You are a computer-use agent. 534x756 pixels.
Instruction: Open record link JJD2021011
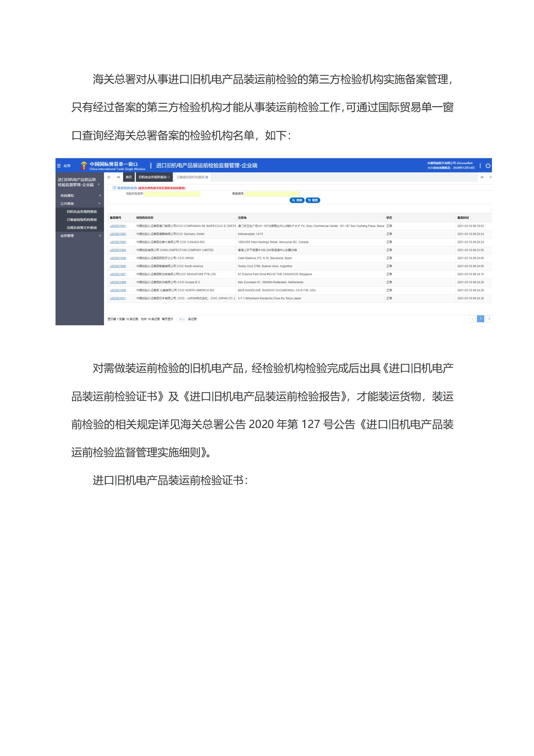(x=118, y=298)
